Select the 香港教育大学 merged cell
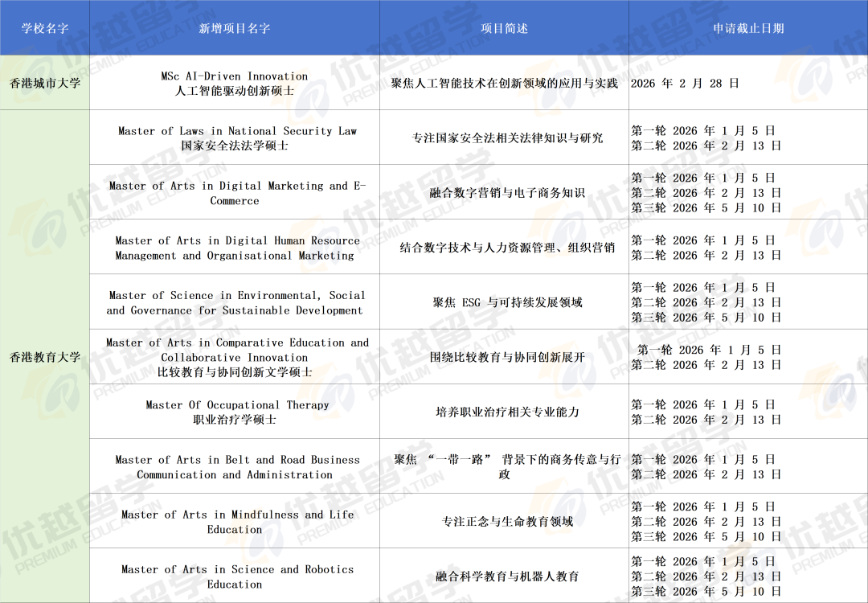Image resolution: width=868 pixels, height=603 pixels. tap(45, 357)
